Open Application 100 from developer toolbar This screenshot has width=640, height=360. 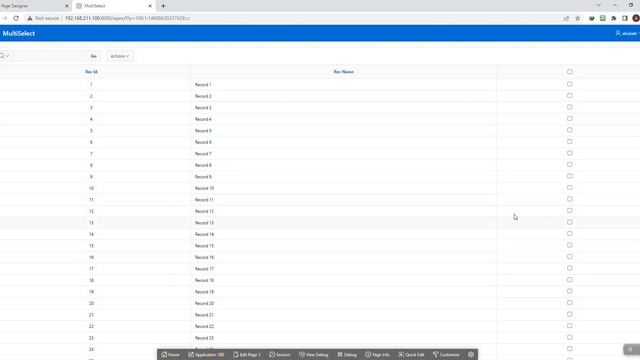click(206, 354)
